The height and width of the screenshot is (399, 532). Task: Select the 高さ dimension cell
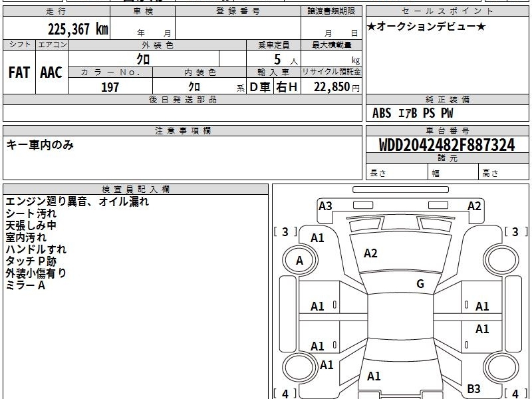(503, 172)
